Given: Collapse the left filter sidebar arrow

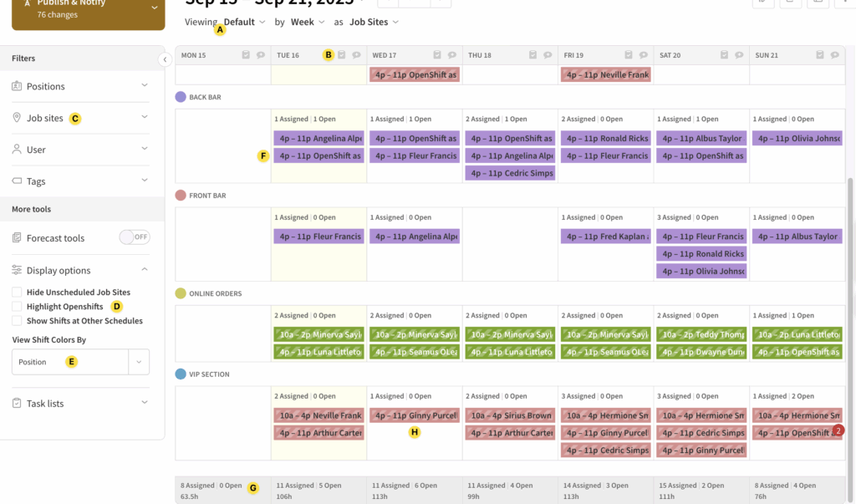Looking at the screenshot, I should 165,59.
